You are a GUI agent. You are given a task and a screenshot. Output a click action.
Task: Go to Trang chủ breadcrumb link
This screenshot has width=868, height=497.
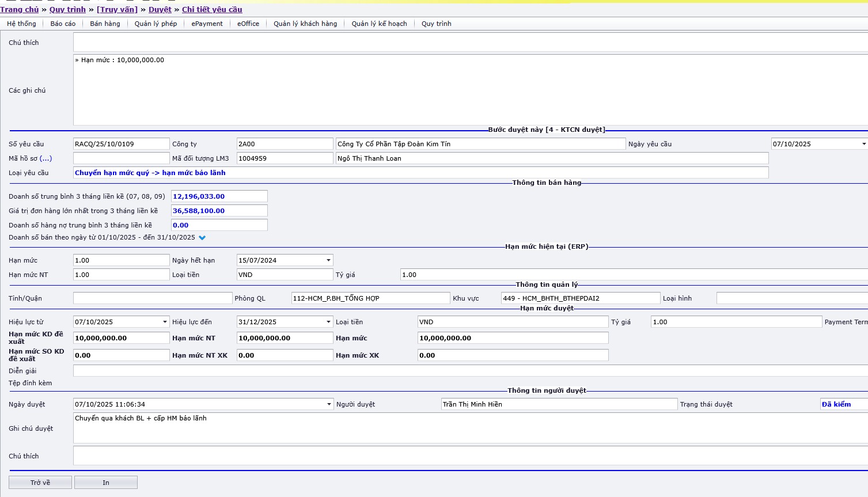(20, 9)
